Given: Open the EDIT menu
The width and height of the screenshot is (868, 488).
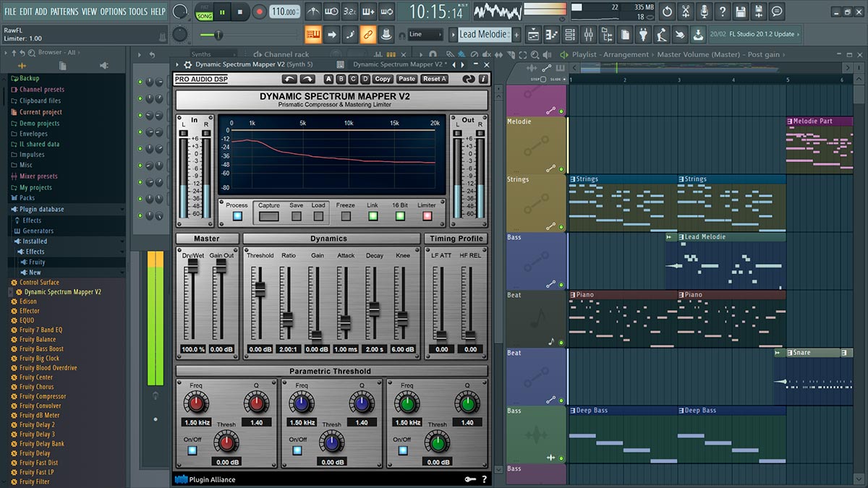Looking at the screenshot, I should coord(26,12).
